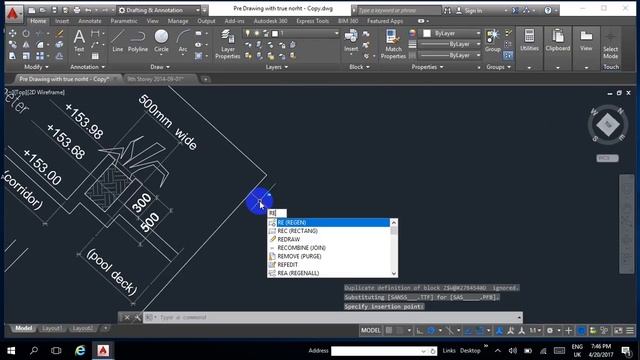The width and height of the screenshot is (640, 360).
Task: Toggle polar tracking in status bar
Action: [431, 331]
